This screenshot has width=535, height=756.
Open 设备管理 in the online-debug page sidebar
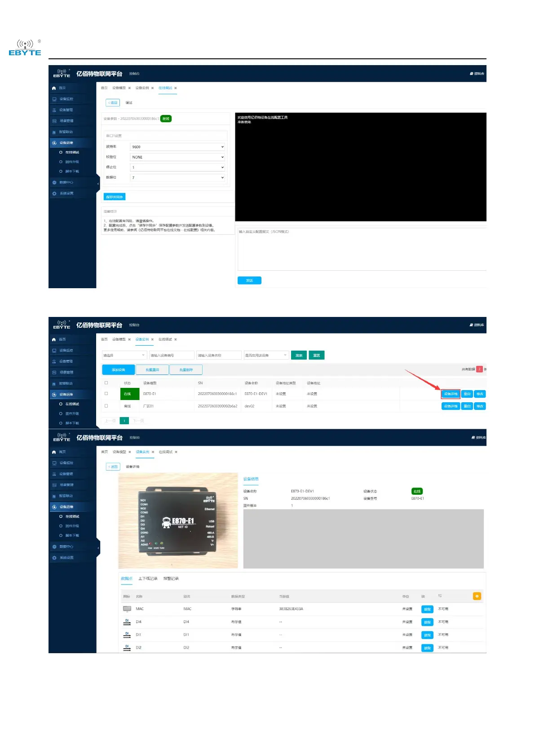click(66, 110)
